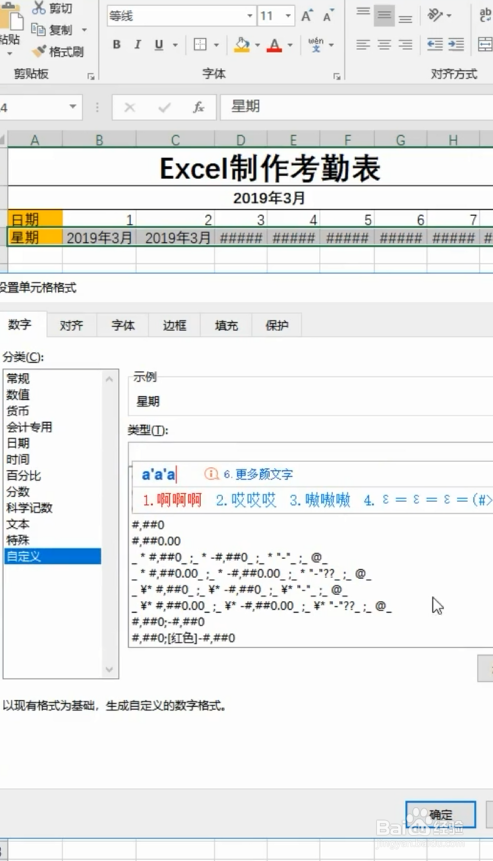
Task: Select format #,##0;[红色]-#,##0
Action: 184,638
